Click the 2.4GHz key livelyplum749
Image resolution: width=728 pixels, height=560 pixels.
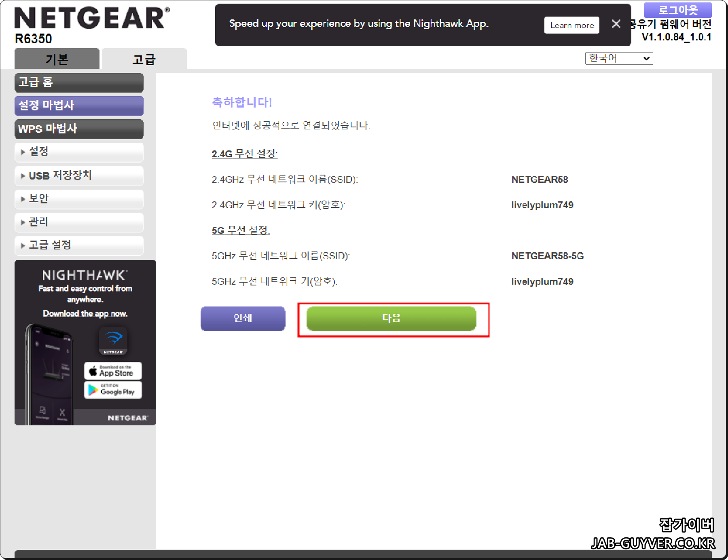(x=542, y=205)
